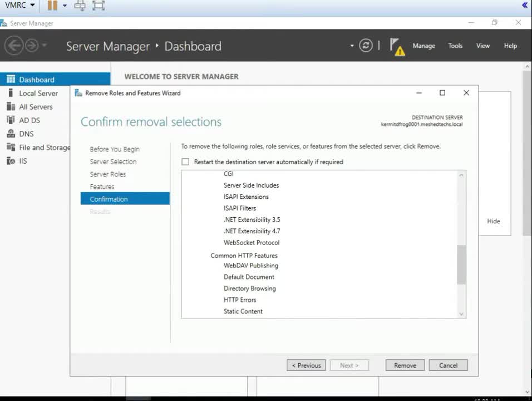Click the double chevron icon at top right
The height and width of the screenshot is (401, 532).
tap(525, 5)
